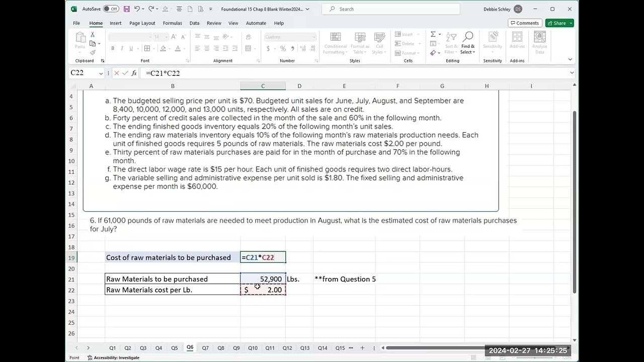Click the vertical scrollbar thumb

[575, 201]
